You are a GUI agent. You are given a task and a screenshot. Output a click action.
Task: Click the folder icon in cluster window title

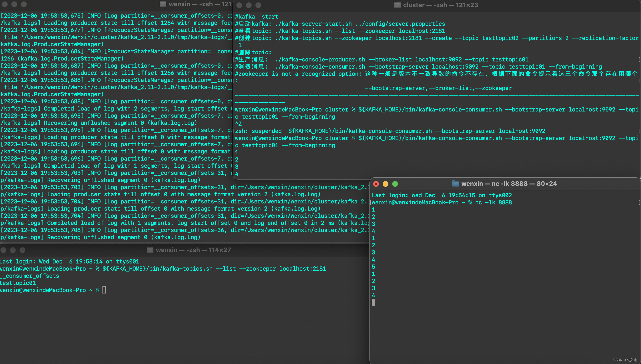397,5
